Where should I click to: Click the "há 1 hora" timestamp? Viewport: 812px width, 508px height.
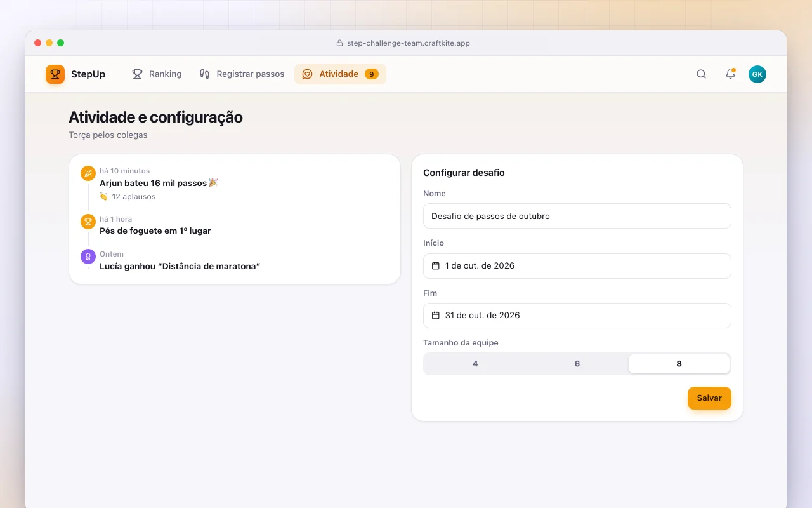pos(116,219)
